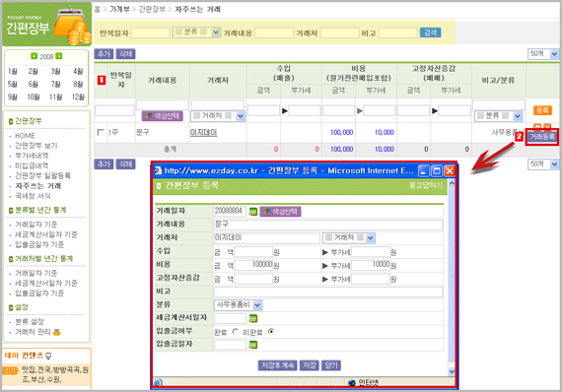Open 간편장부 보기 in the sidebar
The height and width of the screenshot is (392, 562).
click(x=36, y=146)
